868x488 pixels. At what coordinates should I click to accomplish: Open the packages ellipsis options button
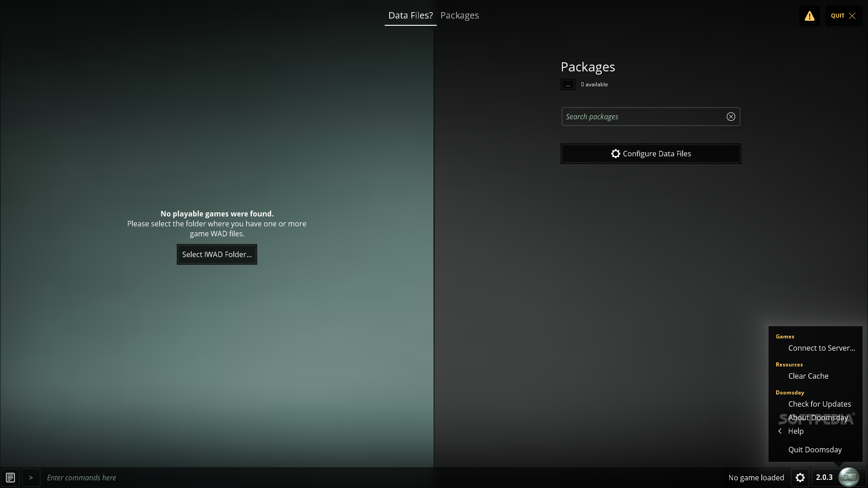point(568,84)
